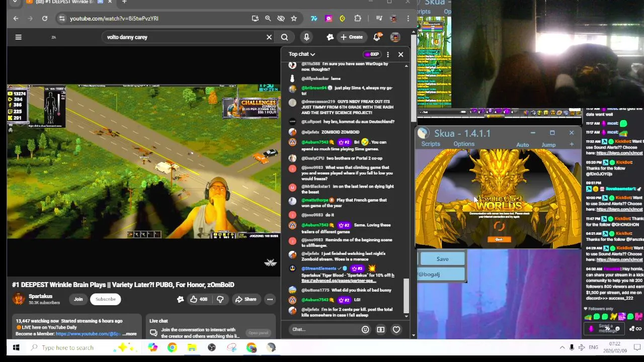Viewport: 644px width, 362px height.
Task: Open the Scripts menu in Skua
Action: pyautogui.click(x=431, y=144)
